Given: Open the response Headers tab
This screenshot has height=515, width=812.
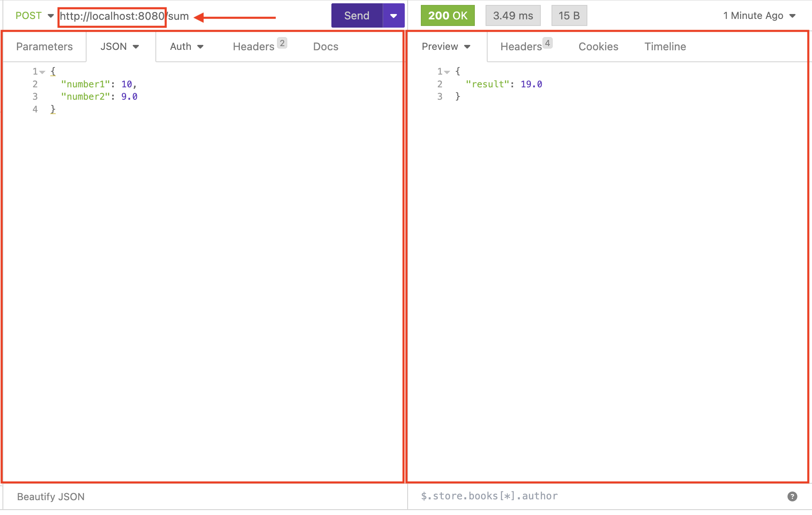Looking at the screenshot, I should 525,47.
